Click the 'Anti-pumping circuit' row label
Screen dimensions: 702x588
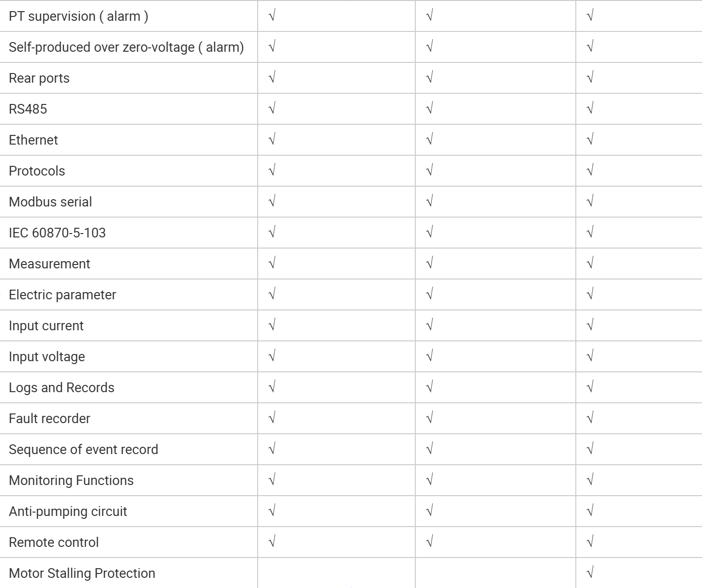[x=68, y=512]
